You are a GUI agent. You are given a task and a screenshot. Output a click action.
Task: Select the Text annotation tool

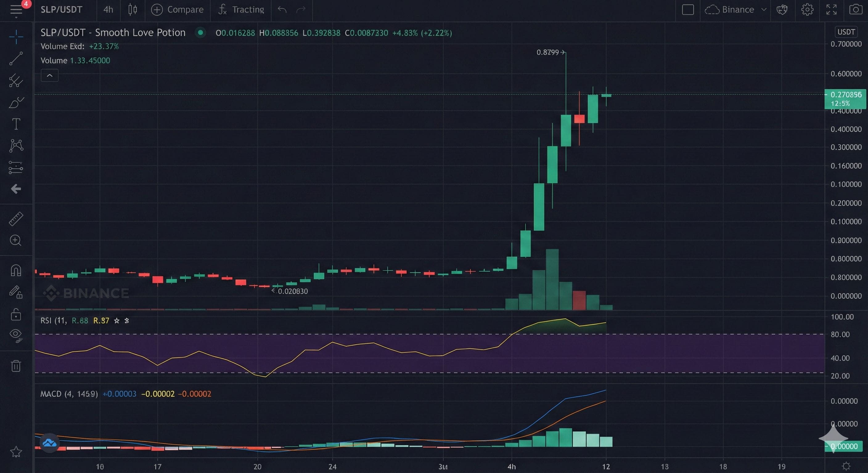(x=16, y=124)
